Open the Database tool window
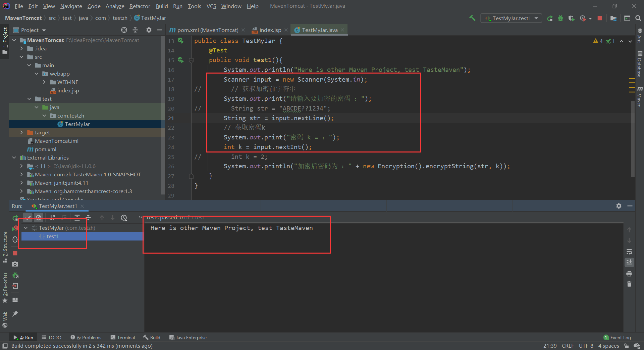 point(640,64)
